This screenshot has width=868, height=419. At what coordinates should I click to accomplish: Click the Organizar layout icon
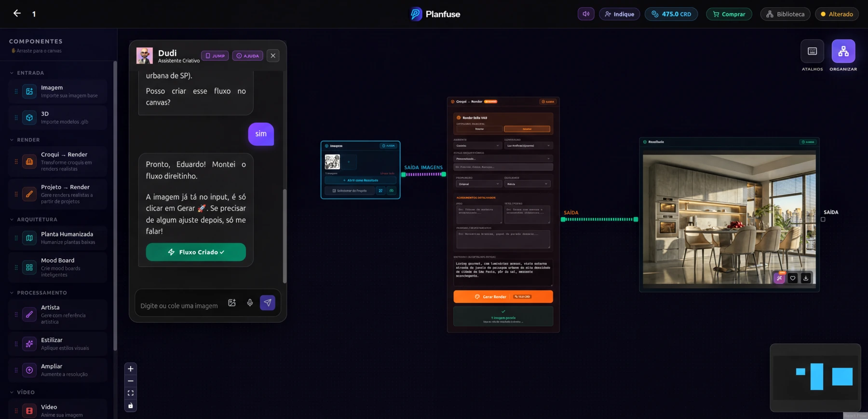pos(843,51)
